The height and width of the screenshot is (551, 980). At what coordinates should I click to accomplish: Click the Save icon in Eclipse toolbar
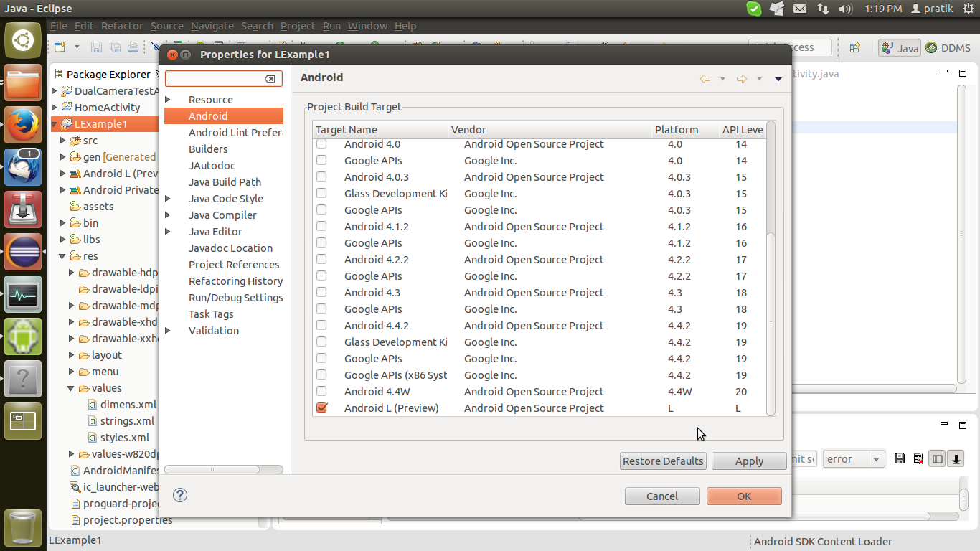[x=97, y=47]
